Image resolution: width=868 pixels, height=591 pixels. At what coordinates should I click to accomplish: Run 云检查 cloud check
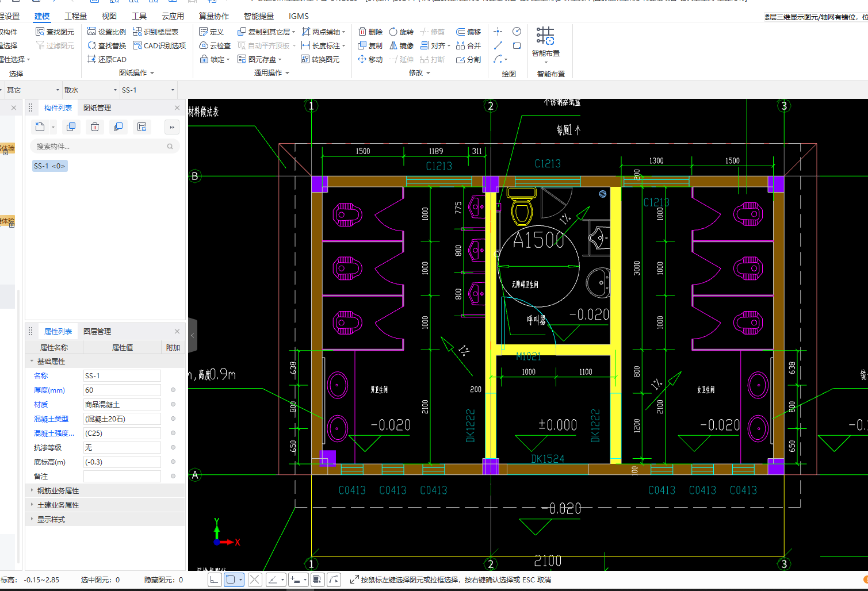[215, 45]
